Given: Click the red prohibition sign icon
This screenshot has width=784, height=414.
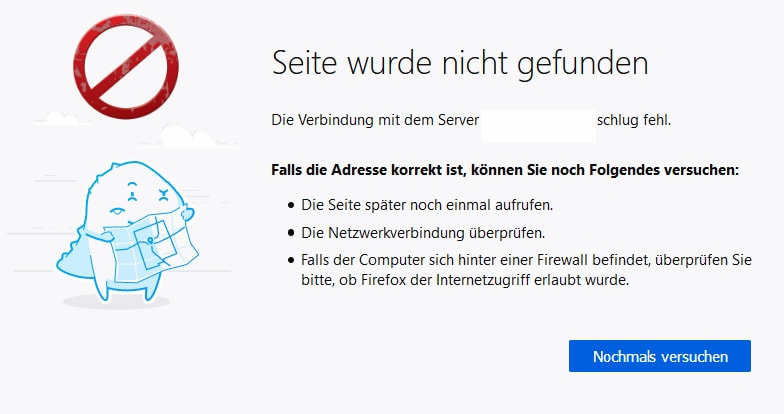Looking at the screenshot, I should 126,67.
